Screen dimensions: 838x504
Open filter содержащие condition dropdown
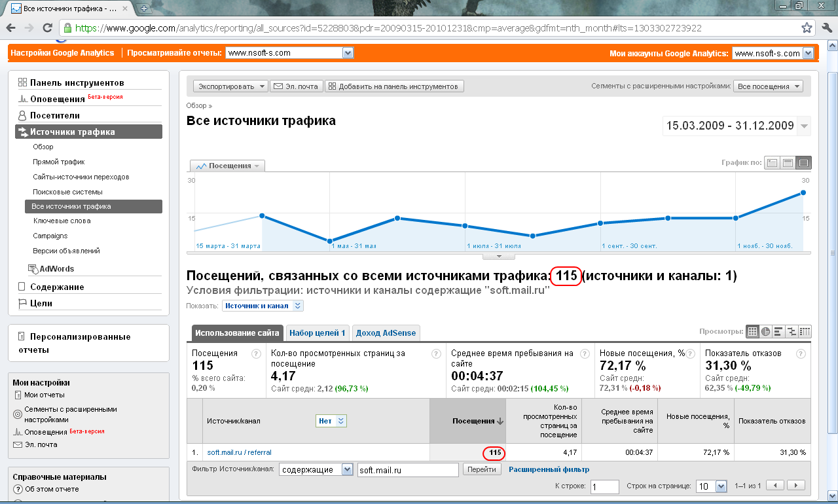[316, 469]
